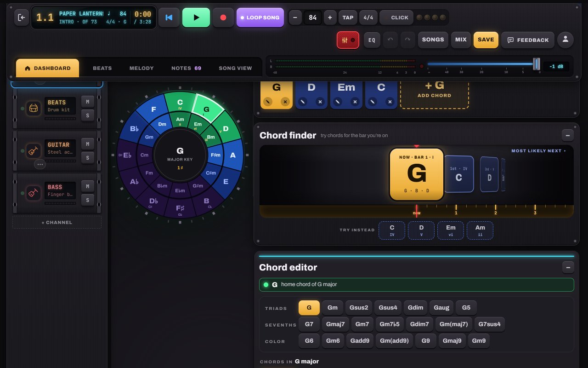Switch to the Beats tab
Screen dimensions: 588x368
tap(102, 68)
